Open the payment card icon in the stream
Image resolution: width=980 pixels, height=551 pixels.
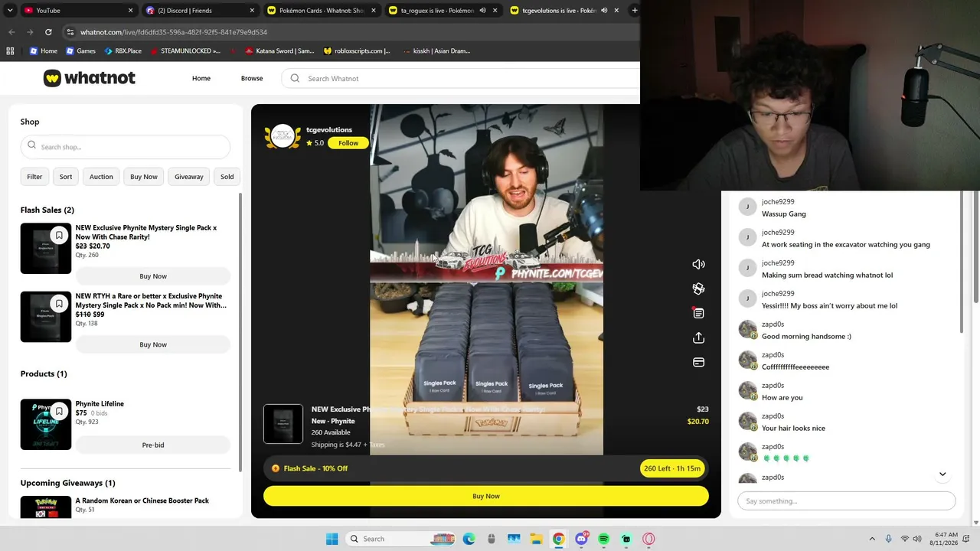point(698,362)
